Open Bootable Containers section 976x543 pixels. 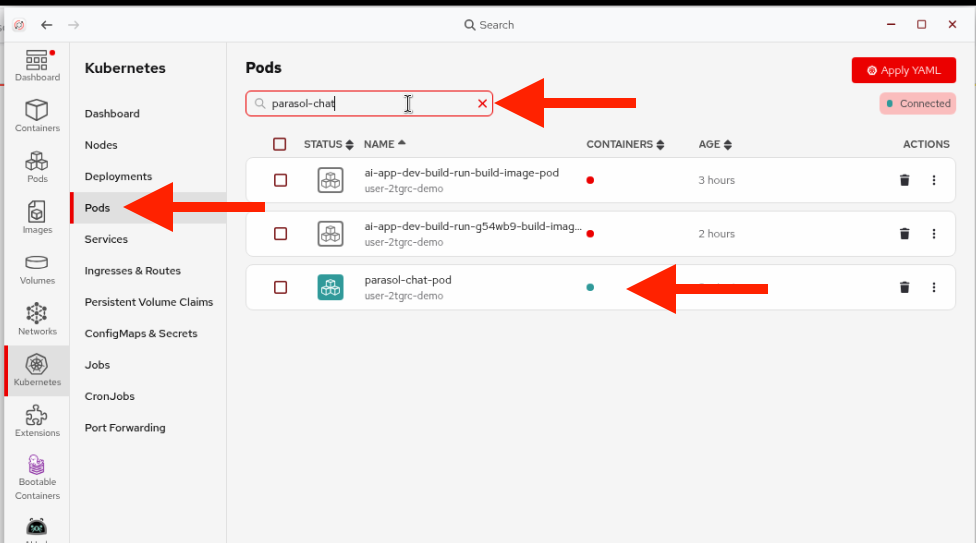pos(37,476)
